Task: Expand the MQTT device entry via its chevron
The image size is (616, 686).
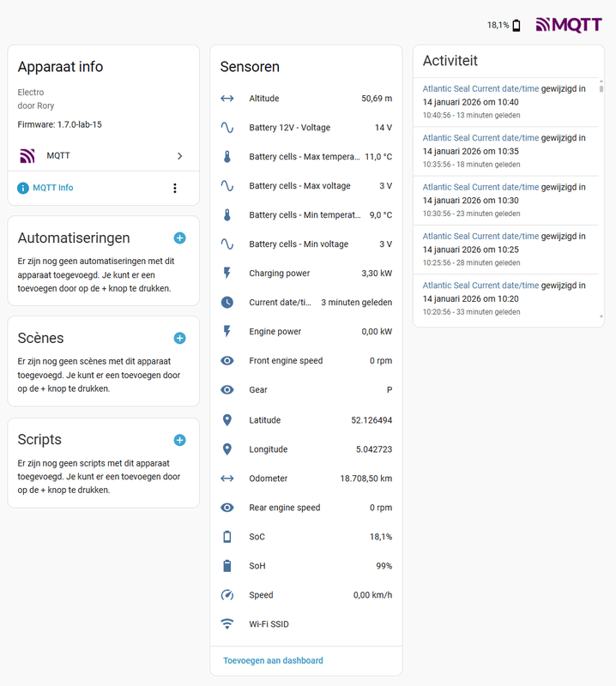Action: [x=180, y=155]
